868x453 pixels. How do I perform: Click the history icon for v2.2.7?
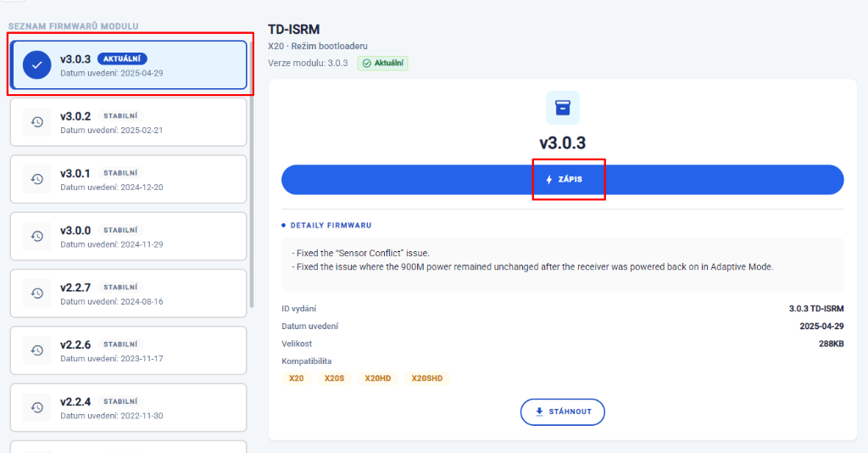tap(37, 293)
